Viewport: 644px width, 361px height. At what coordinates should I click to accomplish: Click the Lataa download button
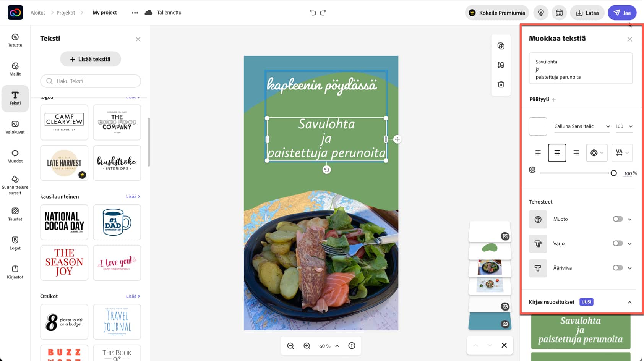[x=587, y=13]
